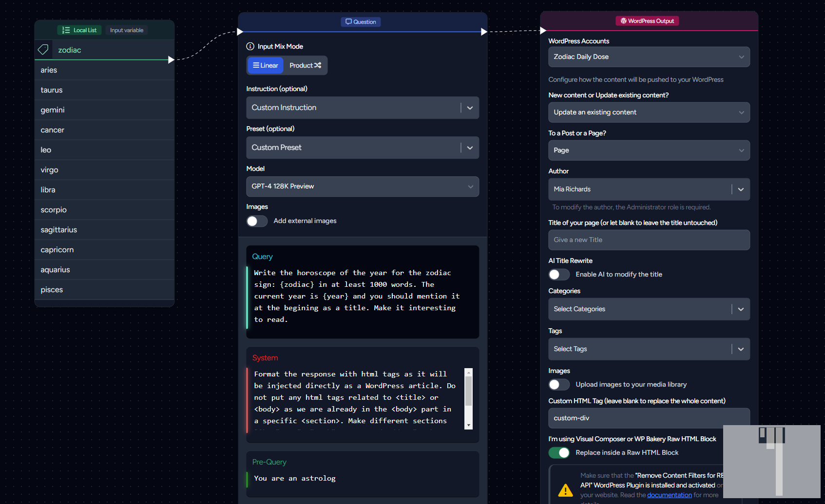Click the Question node input connector arrow
The image size is (825, 504).
[240, 32]
